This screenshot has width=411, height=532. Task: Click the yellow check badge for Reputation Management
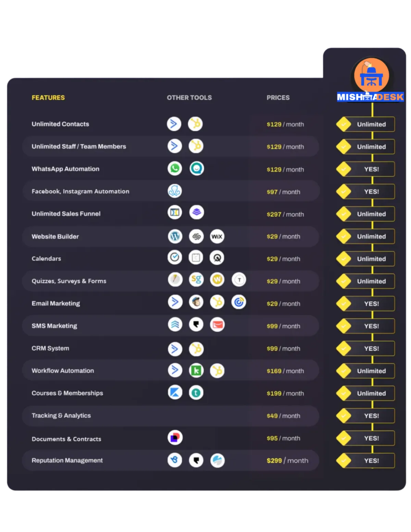(x=343, y=460)
